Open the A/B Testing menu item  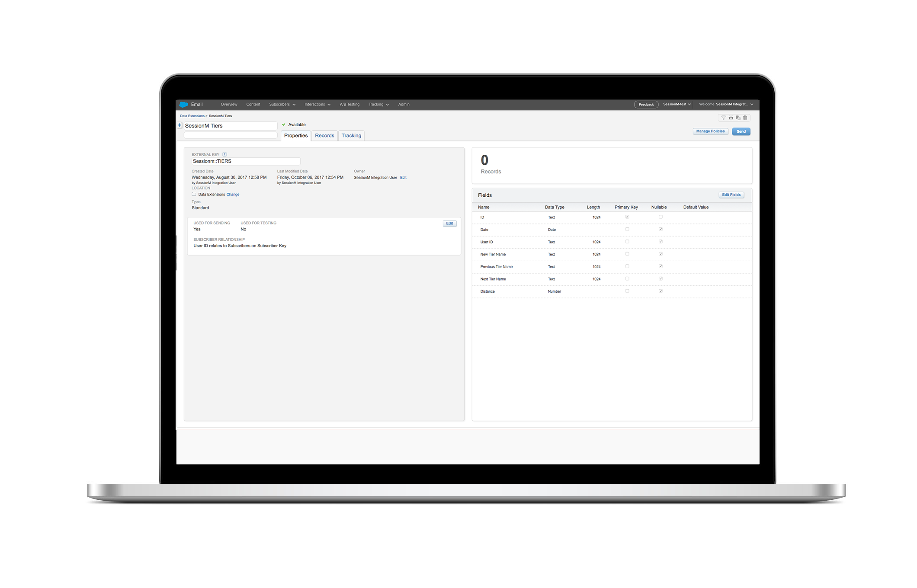(349, 105)
